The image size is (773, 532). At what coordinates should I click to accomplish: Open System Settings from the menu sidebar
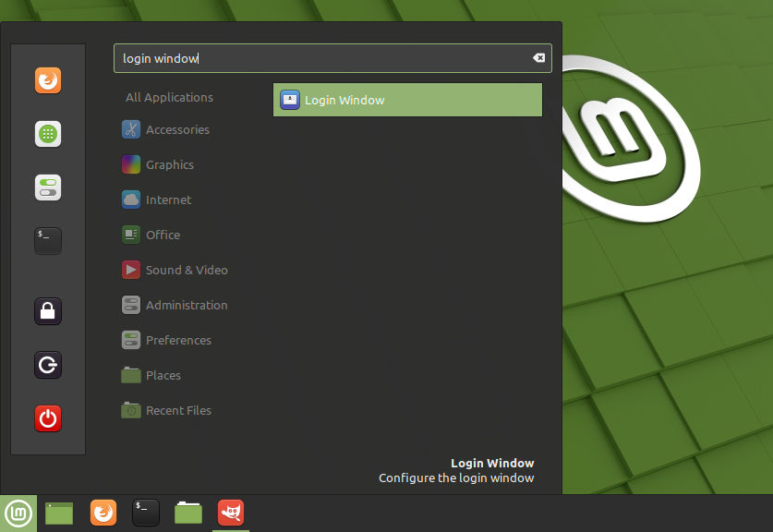pyautogui.click(x=47, y=187)
